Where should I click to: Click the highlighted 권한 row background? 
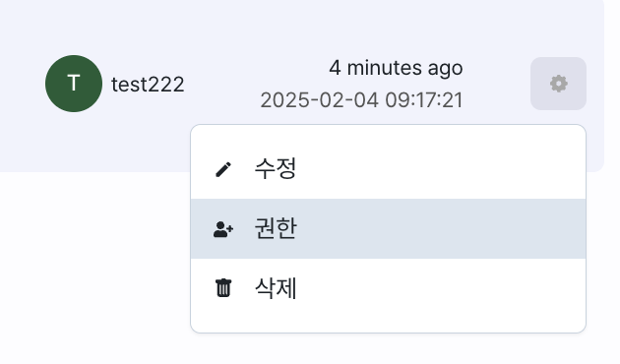click(435, 228)
